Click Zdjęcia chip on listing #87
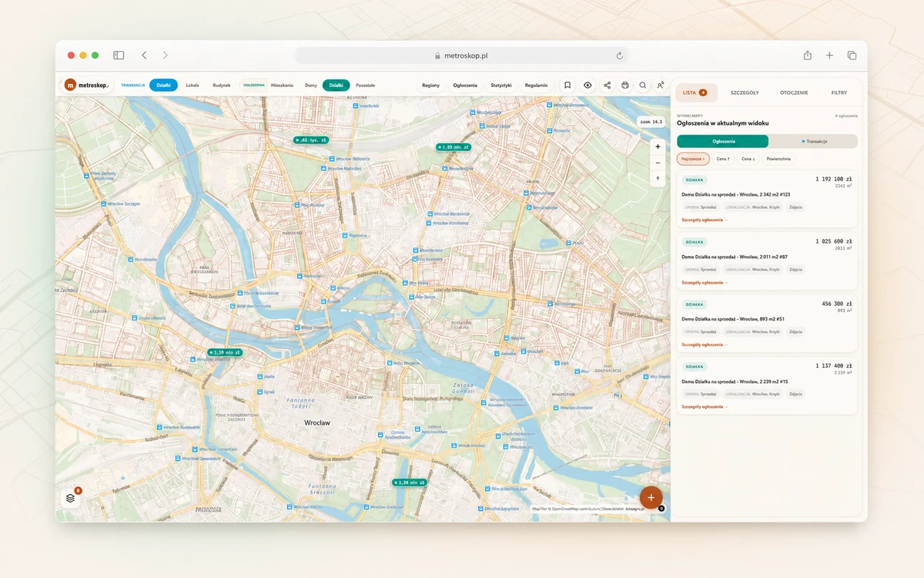This screenshot has width=924, height=578. (x=795, y=270)
